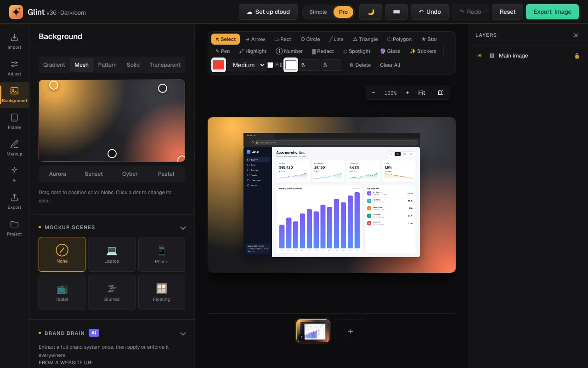Apply the Pastel mesh preset
The image size is (588, 368).
[x=166, y=174]
